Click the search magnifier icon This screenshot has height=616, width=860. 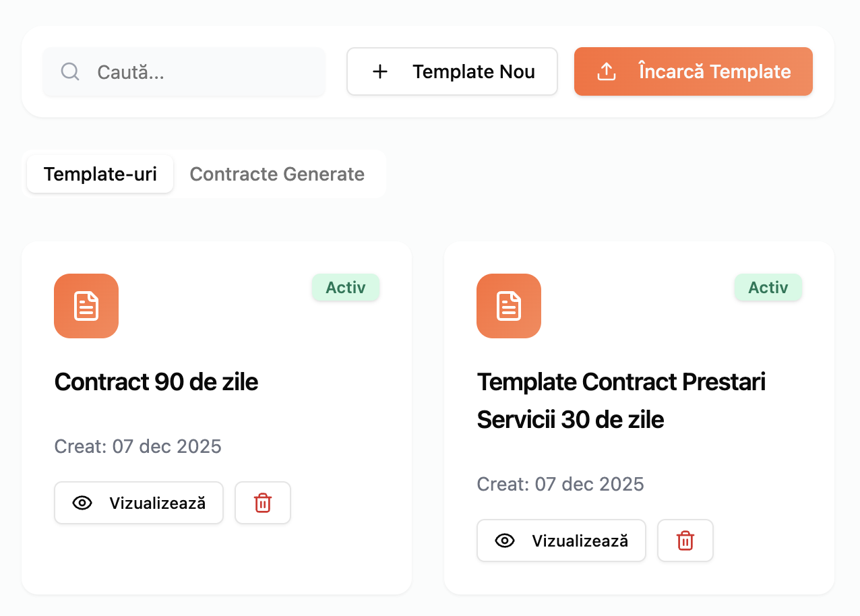[70, 71]
